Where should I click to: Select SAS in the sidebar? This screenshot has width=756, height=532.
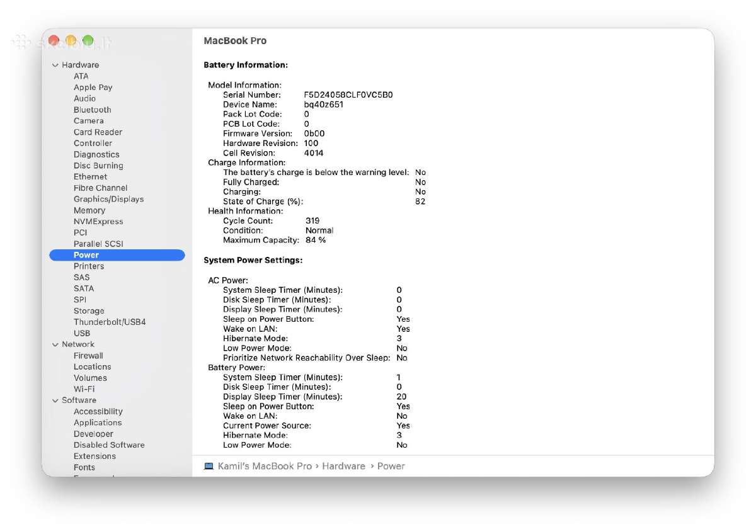tap(81, 277)
